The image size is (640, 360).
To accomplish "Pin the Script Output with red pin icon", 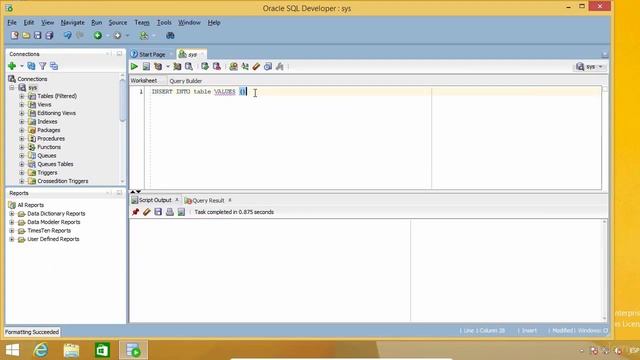I will click(x=135, y=212).
